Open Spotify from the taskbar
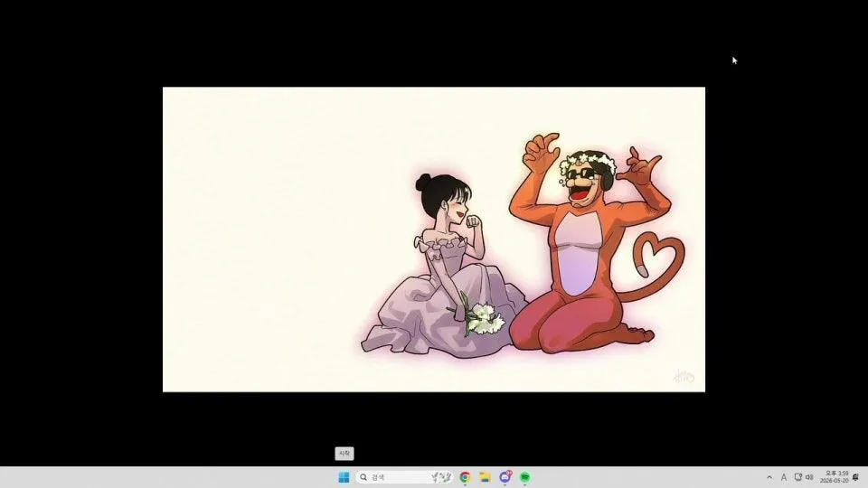 tap(524, 477)
